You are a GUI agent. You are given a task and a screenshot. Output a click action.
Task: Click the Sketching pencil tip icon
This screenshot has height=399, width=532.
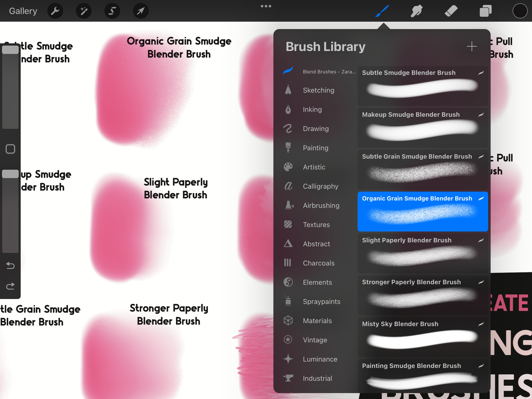288,90
